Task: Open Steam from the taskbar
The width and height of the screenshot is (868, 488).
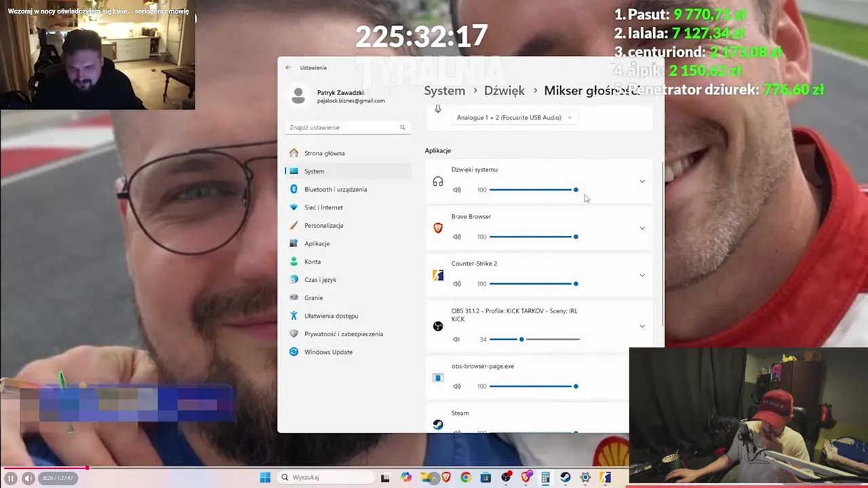Action: tap(565, 477)
